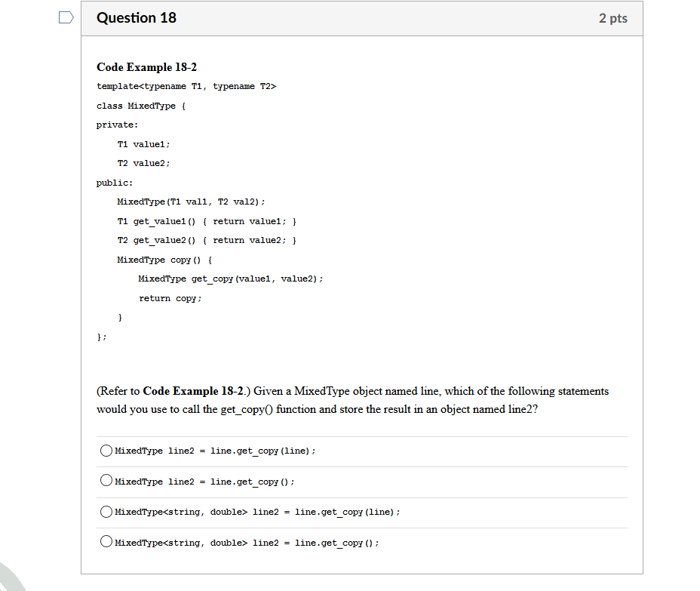Click the question prompt paragraph
700x591 pixels.
click(352, 400)
